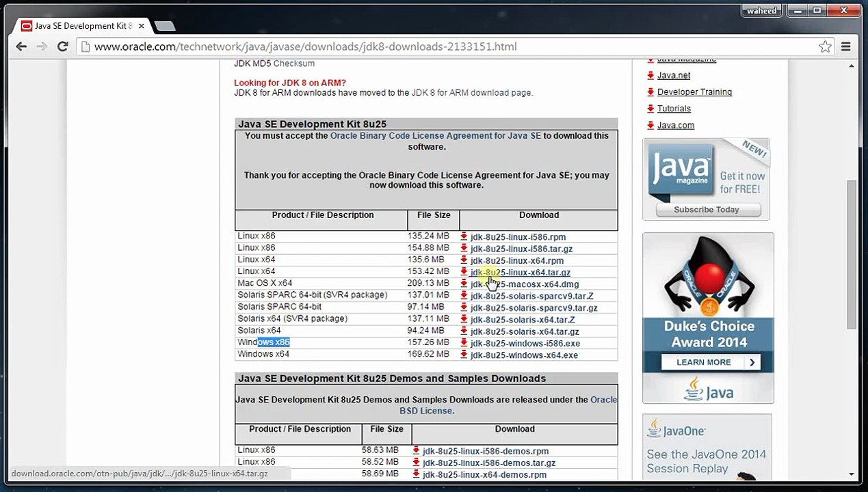Select the highlighted Windows x86 text
This screenshot has width=868, height=492.
(x=274, y=342)
